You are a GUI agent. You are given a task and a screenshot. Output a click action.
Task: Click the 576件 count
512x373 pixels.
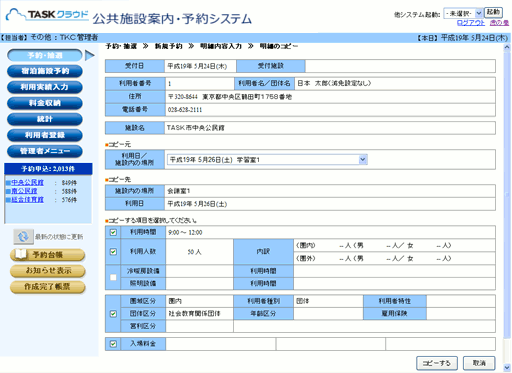pyautogui.click(x=69, y=200)
